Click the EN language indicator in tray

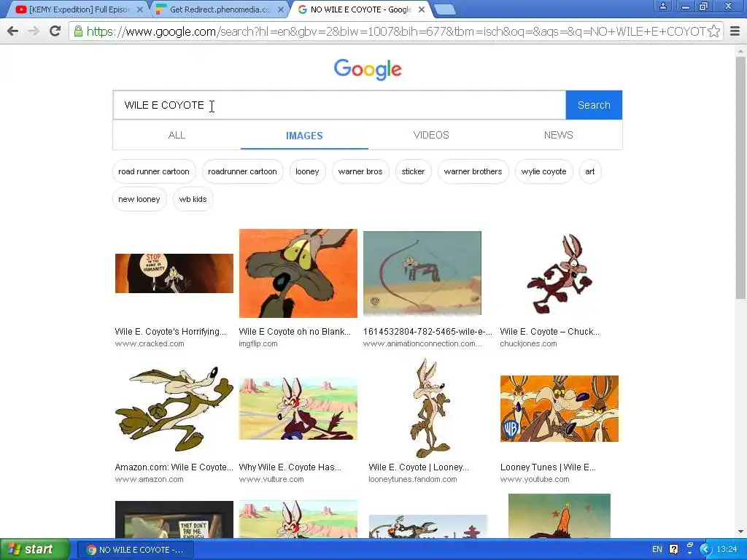point(657,550)
